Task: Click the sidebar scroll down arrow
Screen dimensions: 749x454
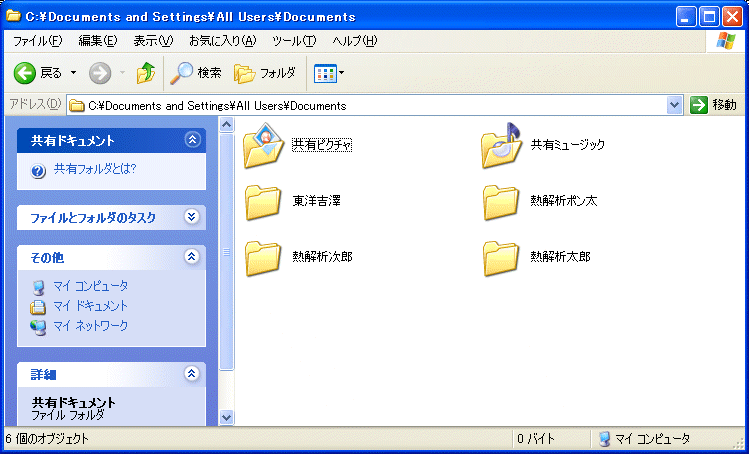Action: point(226,417)
